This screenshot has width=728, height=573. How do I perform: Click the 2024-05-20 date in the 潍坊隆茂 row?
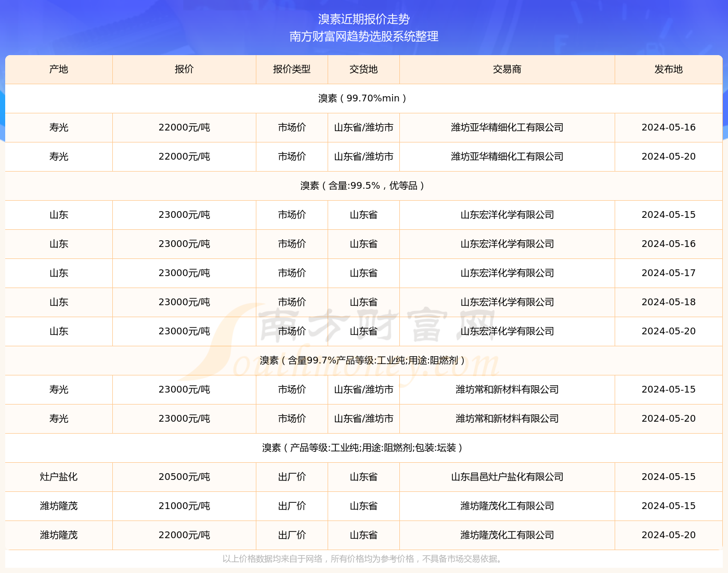point(669,535)
